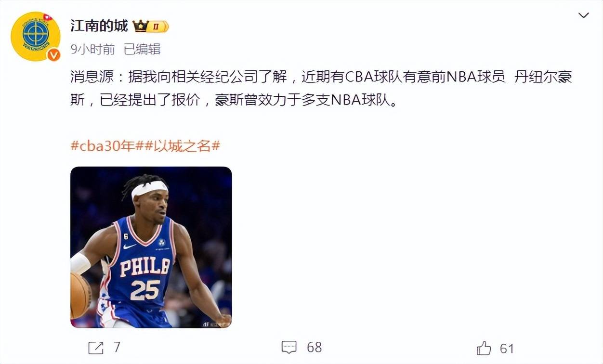This screenshot has width=603, height=364.
Task: Click the 消息源 first line of post text
Action: 321,77
